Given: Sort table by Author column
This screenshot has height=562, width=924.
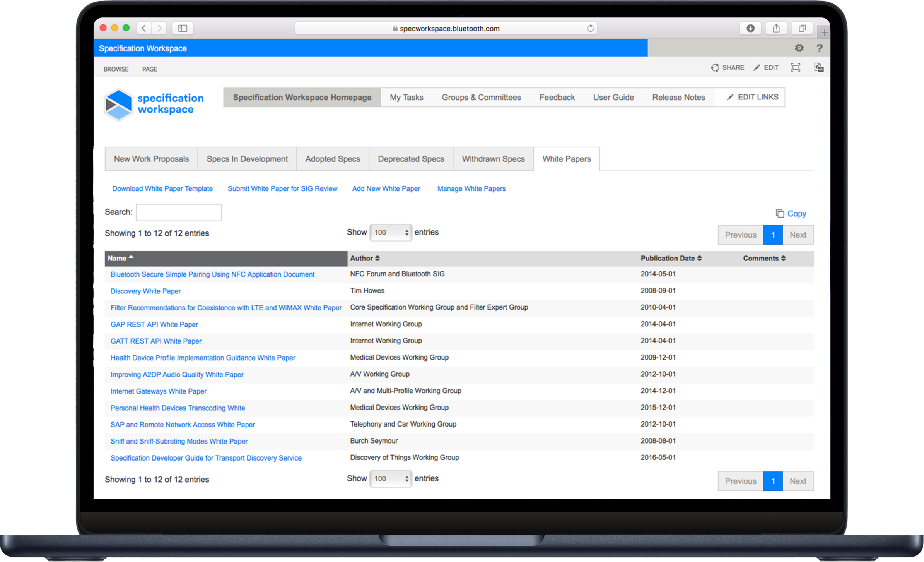Looking at the screenshot, I should pyautogui.click(x=365, y=258).
